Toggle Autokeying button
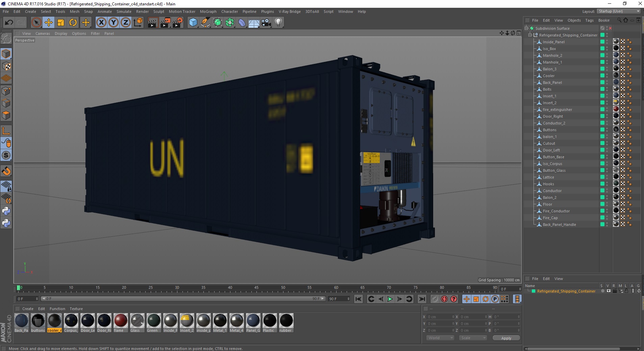 (x=444, y=299)
